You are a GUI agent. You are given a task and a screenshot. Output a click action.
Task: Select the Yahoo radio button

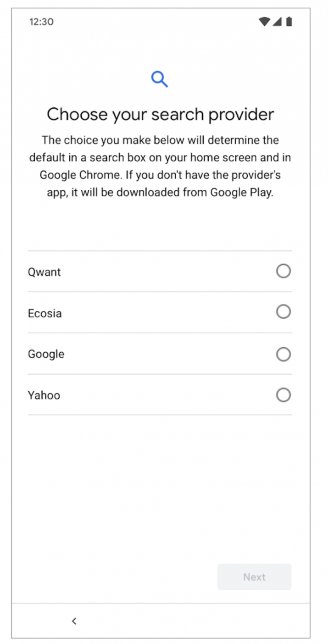tap(284, 395)
